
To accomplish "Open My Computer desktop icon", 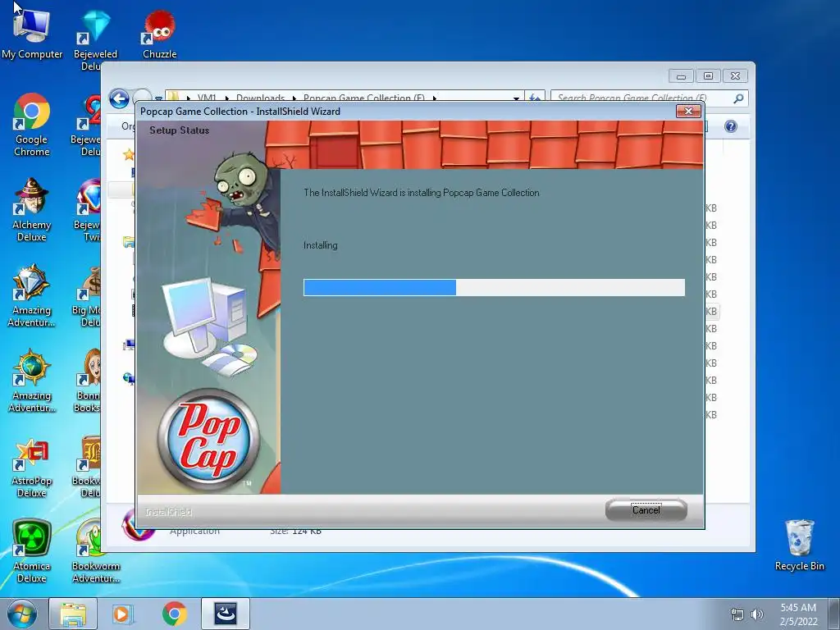I will [32, 31].
